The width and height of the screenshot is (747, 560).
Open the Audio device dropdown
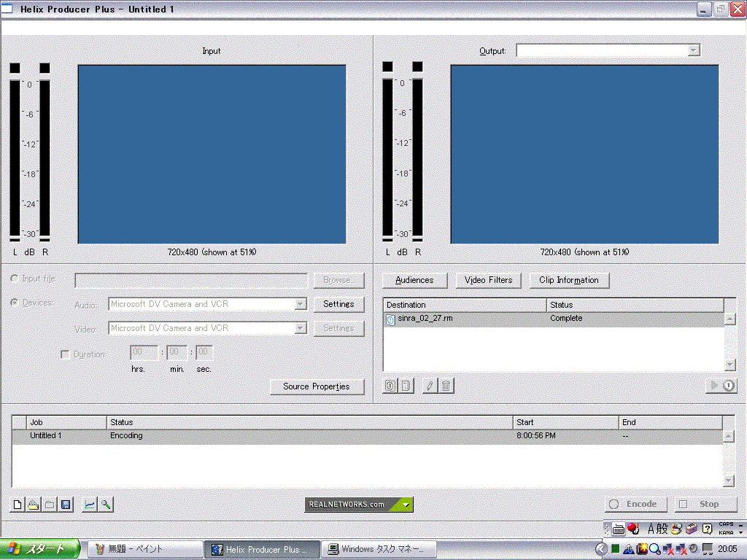click(300, 304)
